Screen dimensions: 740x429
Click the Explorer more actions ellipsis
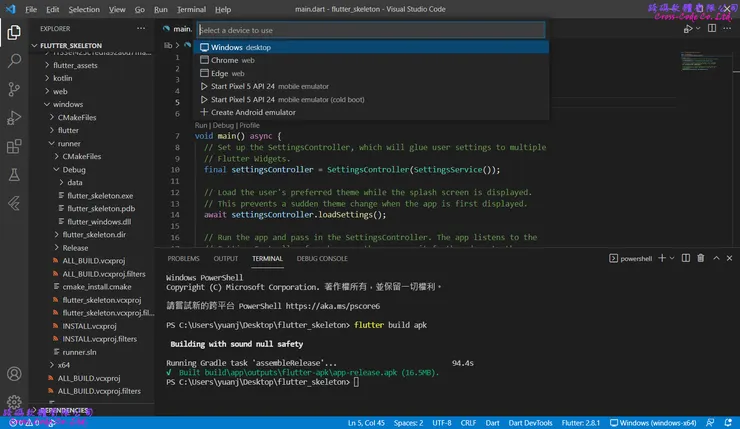tap(141, 28)
